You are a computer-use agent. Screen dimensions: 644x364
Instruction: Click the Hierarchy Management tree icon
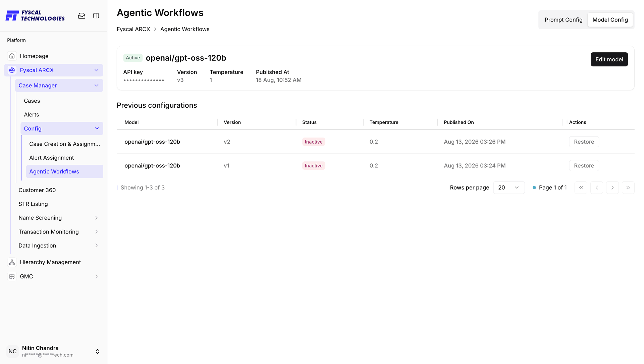tap(12, 262)
